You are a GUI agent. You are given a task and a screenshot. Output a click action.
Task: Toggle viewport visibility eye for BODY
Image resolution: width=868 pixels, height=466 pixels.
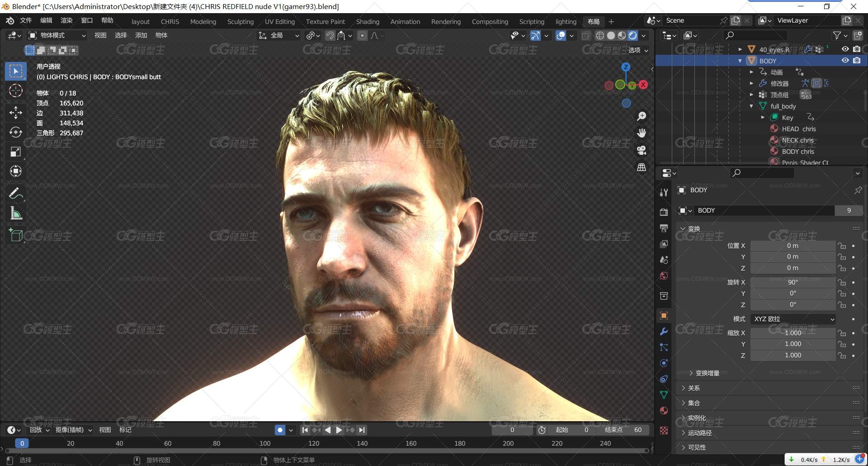845,61
